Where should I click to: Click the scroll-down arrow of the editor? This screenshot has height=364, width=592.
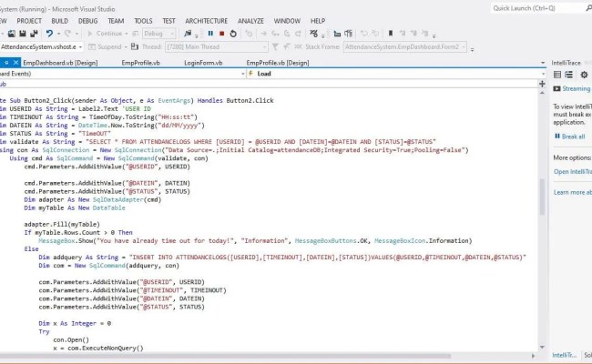(542, 347)
